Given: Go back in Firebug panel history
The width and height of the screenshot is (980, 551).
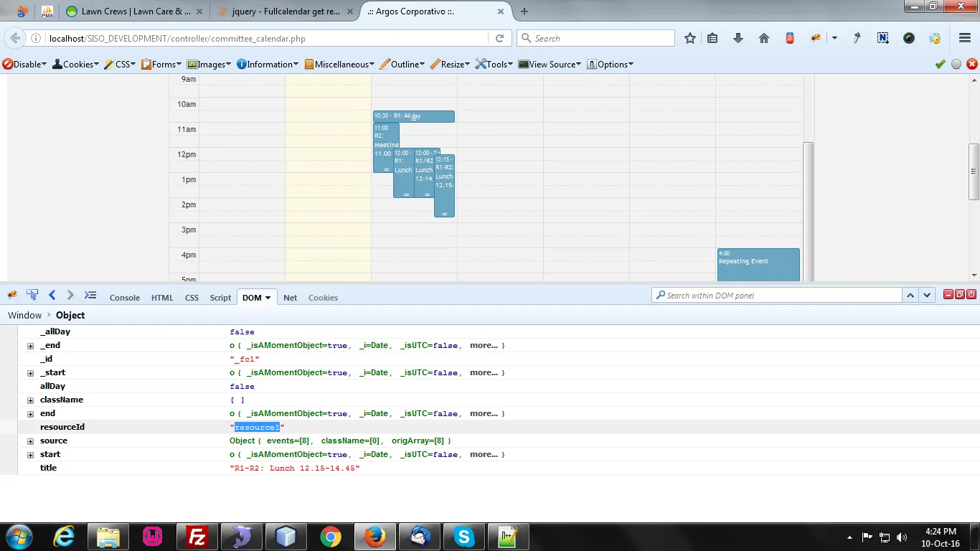Looking at the screenshot, I should pyautogui.click(x=52, y=295).
